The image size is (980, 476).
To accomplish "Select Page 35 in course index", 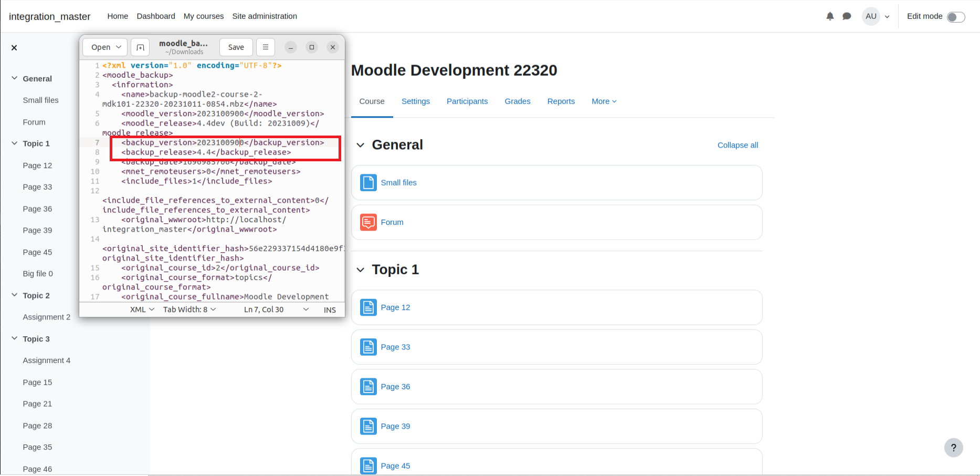I will pos(37,448).
